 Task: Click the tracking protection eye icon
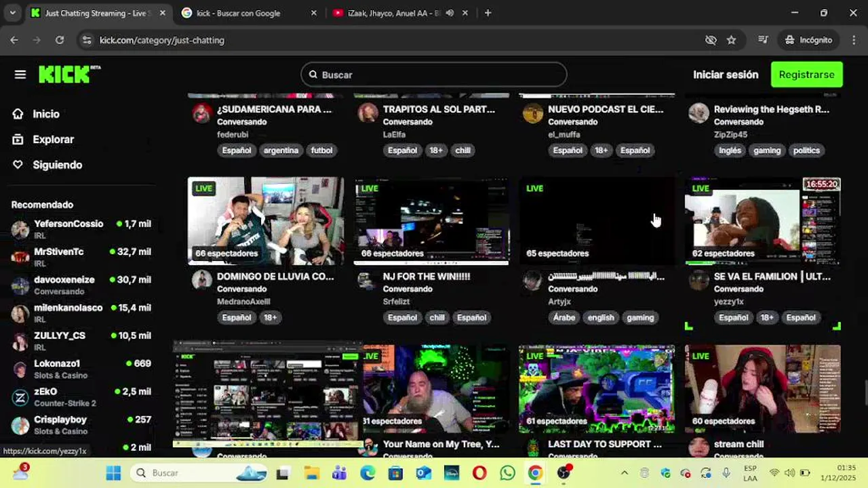tap(711, 40)
